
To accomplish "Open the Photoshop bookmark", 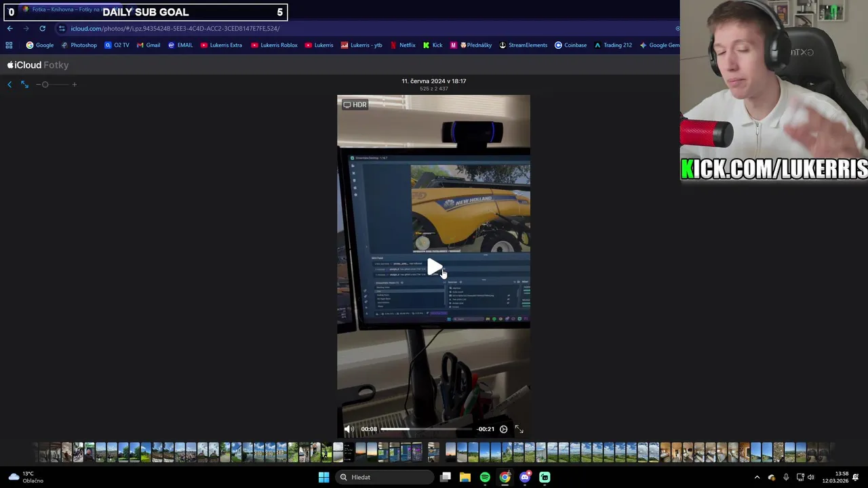I will point(79,45).
